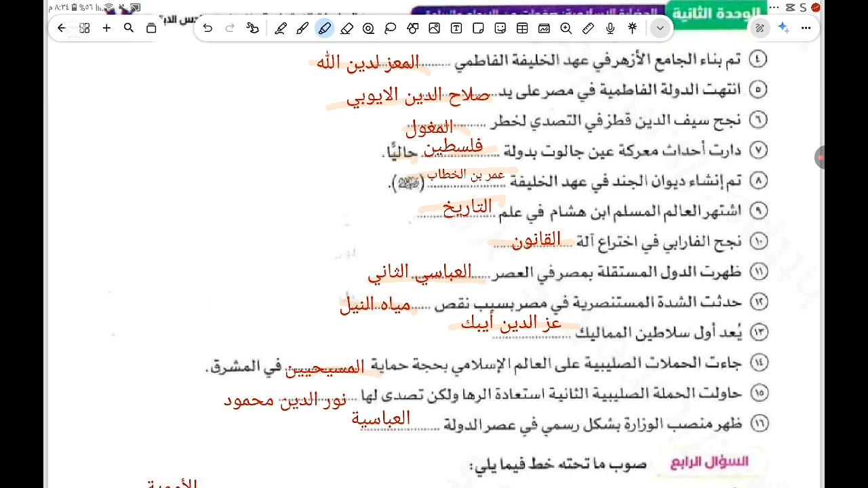Screen dimensions: 868x488
Task: Add a new page with plus icon
Action: pos(106,28)
